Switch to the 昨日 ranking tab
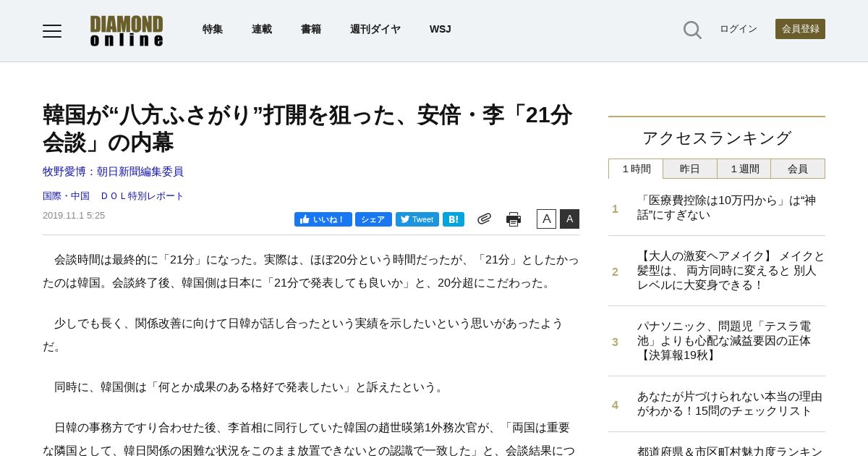Viewport: 868px width, 456px height. pyautogui.click(x=690, y=169)
